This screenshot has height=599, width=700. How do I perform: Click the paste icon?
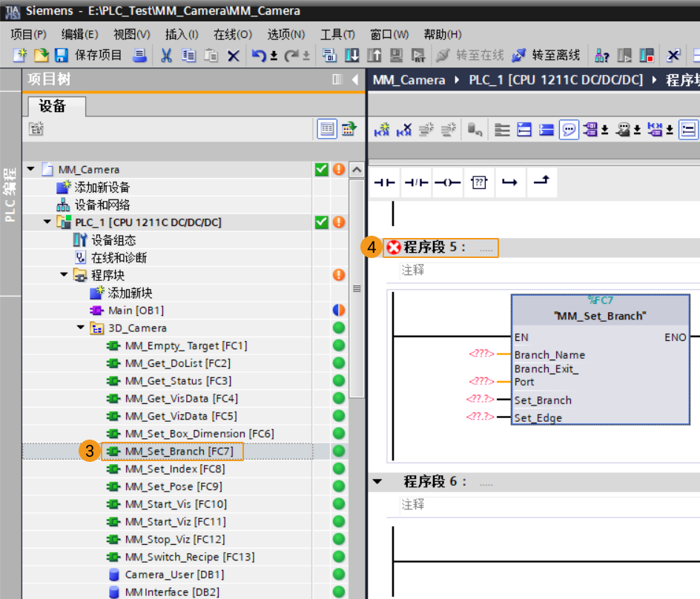[211, 56]
